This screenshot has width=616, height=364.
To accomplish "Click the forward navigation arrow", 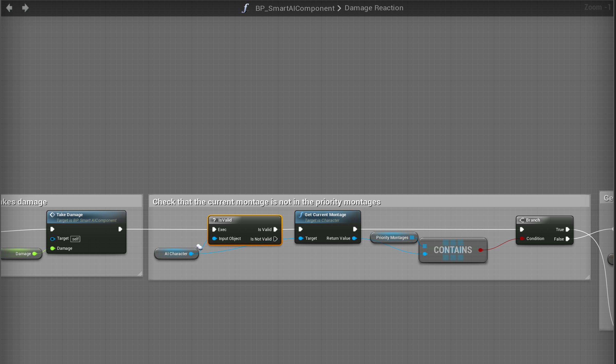I will 25,8.
